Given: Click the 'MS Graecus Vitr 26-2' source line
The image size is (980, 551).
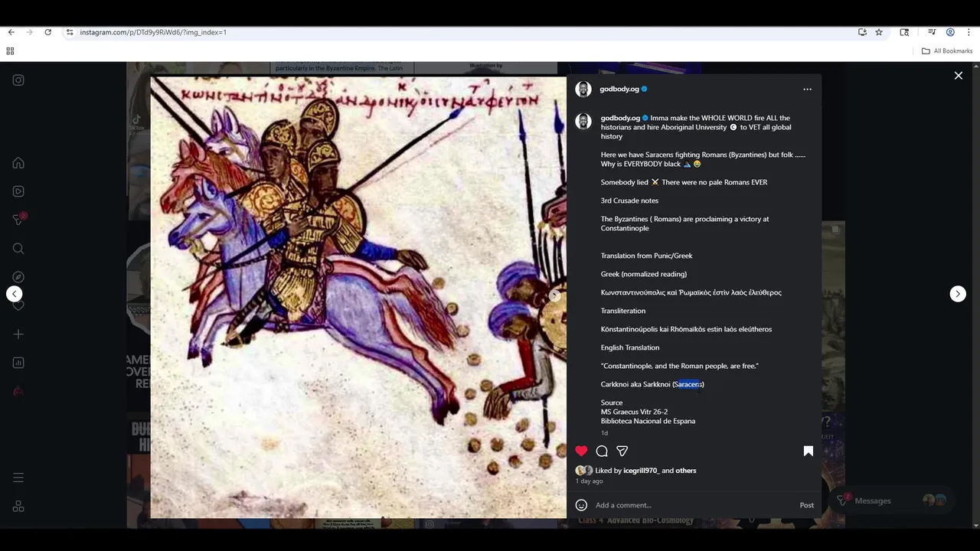Looking at the screenshot, I should [x=634, y=412].
